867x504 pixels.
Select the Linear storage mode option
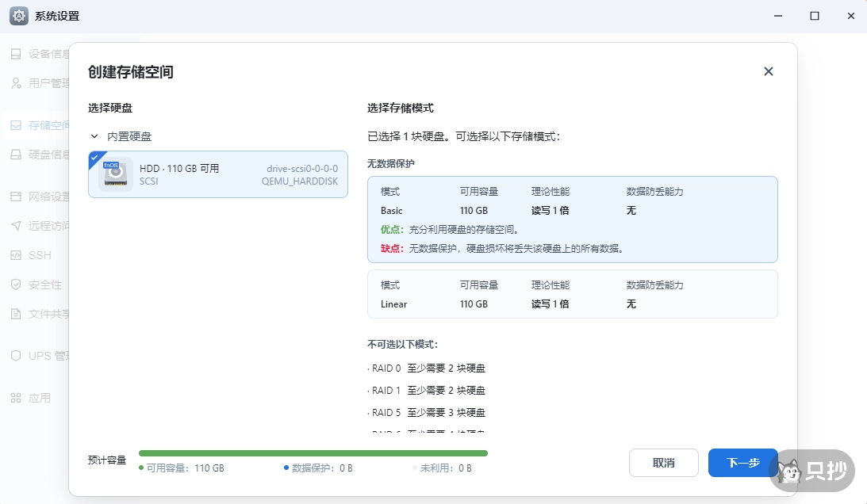click(x=572, y=294)
